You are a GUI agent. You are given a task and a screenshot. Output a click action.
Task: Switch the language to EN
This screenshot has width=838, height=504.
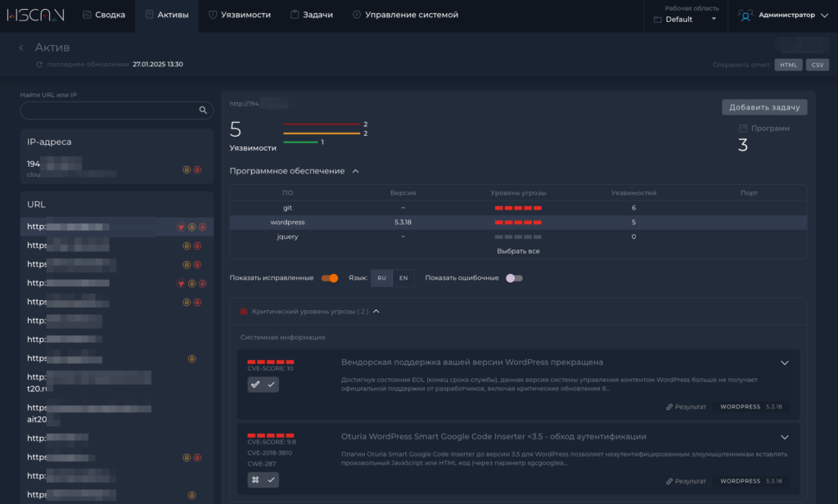click(x=403, y=278)
